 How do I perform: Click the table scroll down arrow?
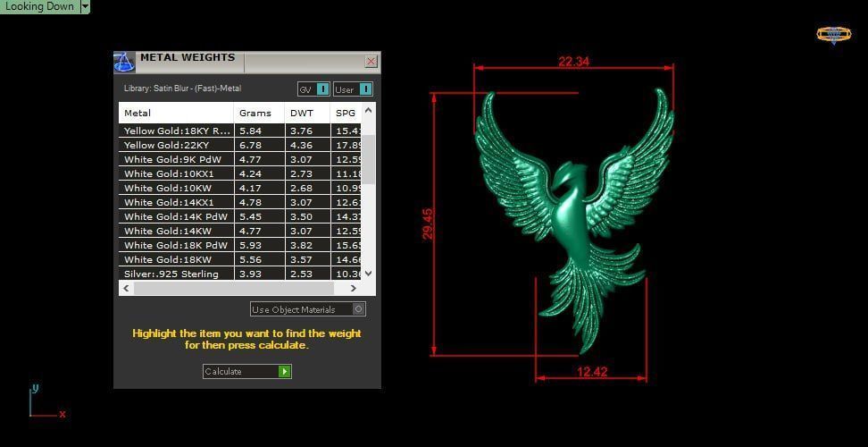tap(369, 273)
